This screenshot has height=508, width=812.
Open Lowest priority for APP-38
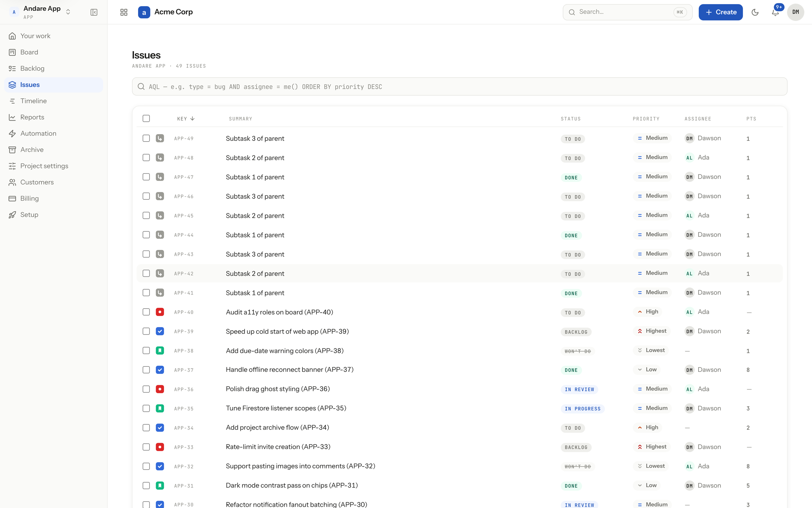651,351
